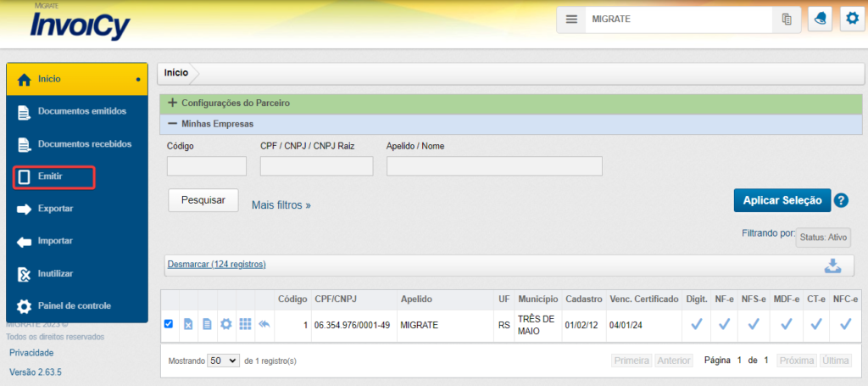868x386 pixels.
Task: Click the grid icon in MIGRATE row
Action: (245, 324)
